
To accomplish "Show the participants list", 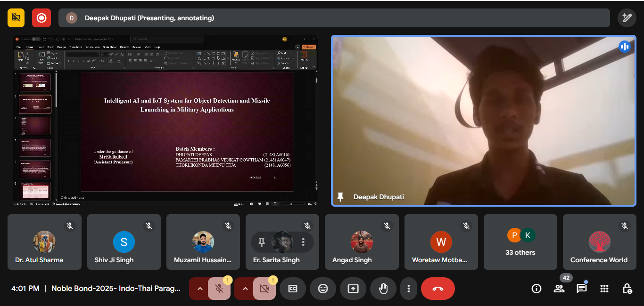I will coord(559,288).
